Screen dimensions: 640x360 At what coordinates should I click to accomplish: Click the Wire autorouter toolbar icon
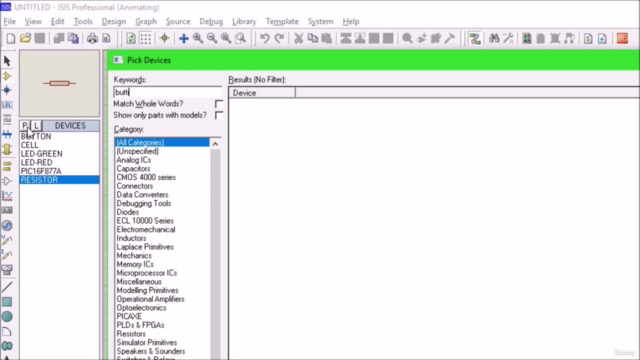[x=475, y=38]
